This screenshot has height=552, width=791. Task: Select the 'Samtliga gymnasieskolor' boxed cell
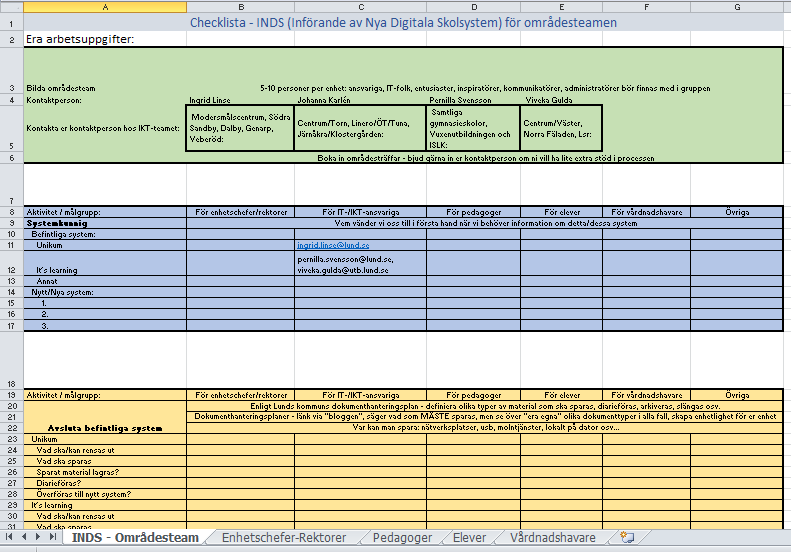(473, 128)
